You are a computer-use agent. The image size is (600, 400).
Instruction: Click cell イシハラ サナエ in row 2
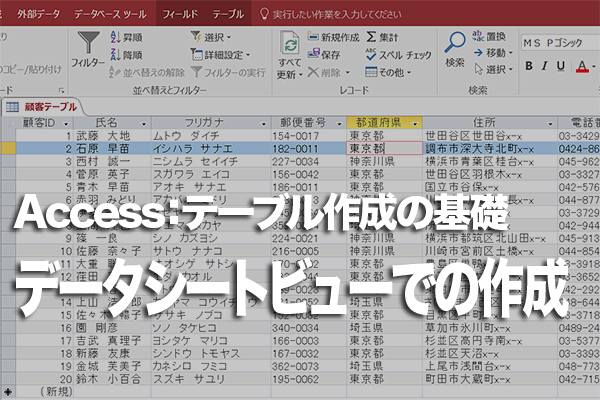(211, 149)
